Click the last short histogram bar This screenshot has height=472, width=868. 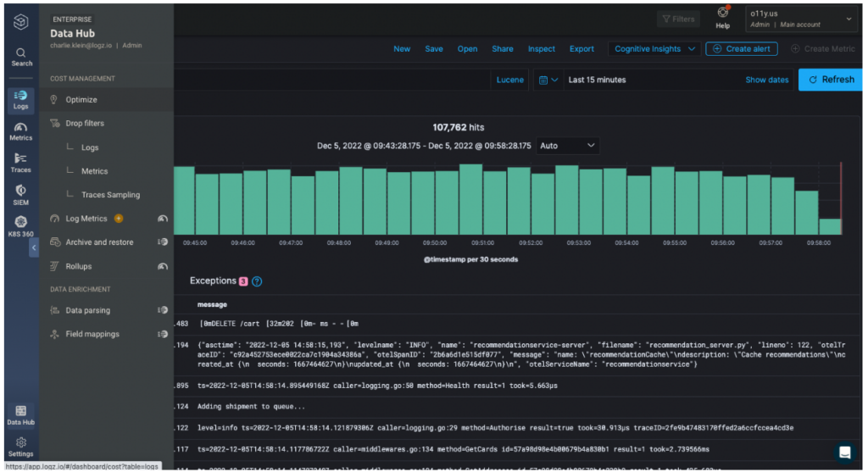coord(830,226)
